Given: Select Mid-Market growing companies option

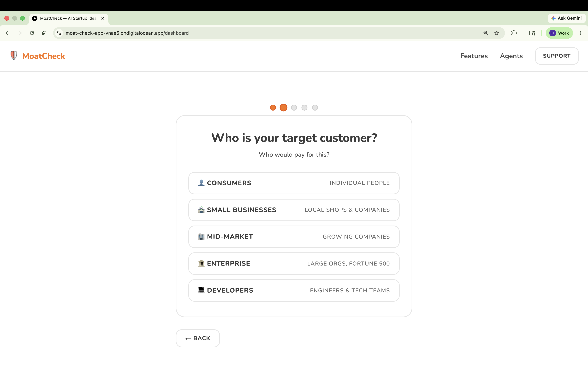Looking at the screenshot, I should coord(294,237).
